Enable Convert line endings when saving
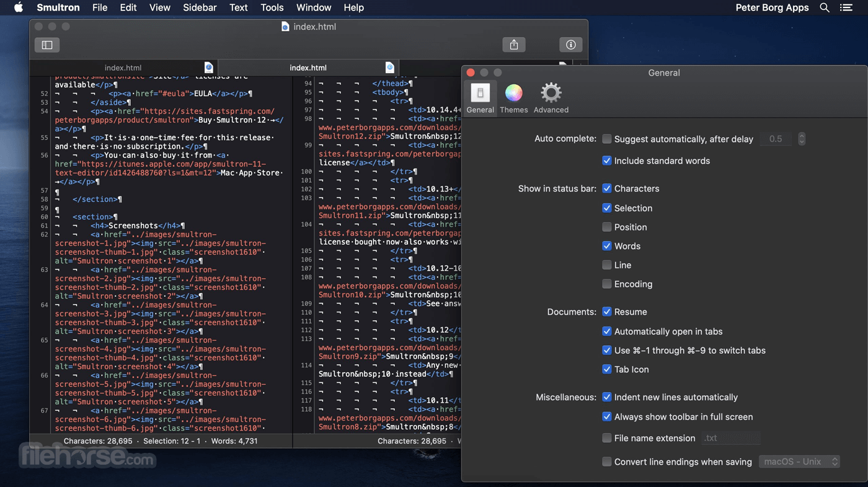This screenshot has width=868, height=487. pos(607,462)
